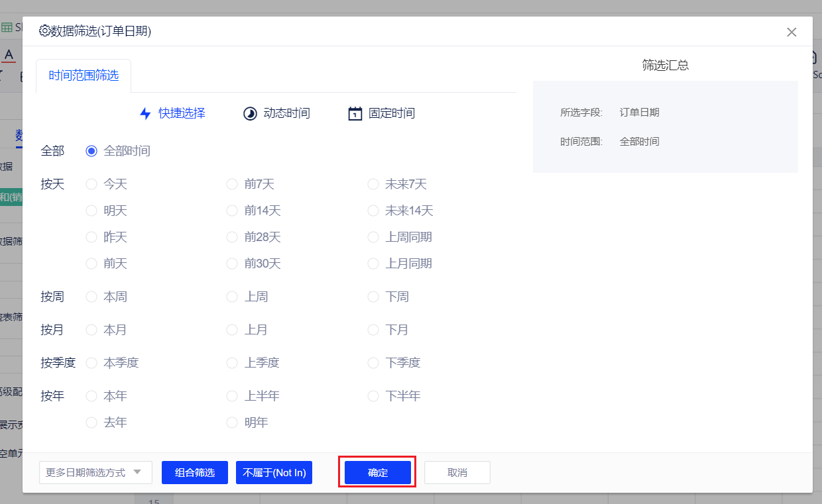Open the 更多日期筛选方式 dropdown
Screen dimensions: 822x504
point(95,472)
